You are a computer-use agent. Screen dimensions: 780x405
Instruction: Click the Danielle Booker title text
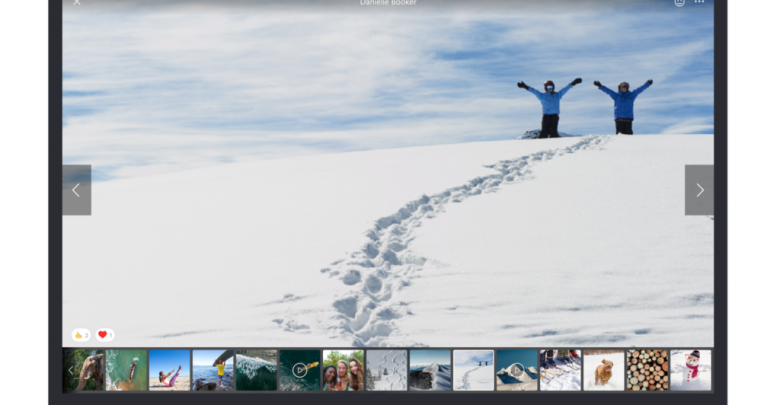(389, 2)
